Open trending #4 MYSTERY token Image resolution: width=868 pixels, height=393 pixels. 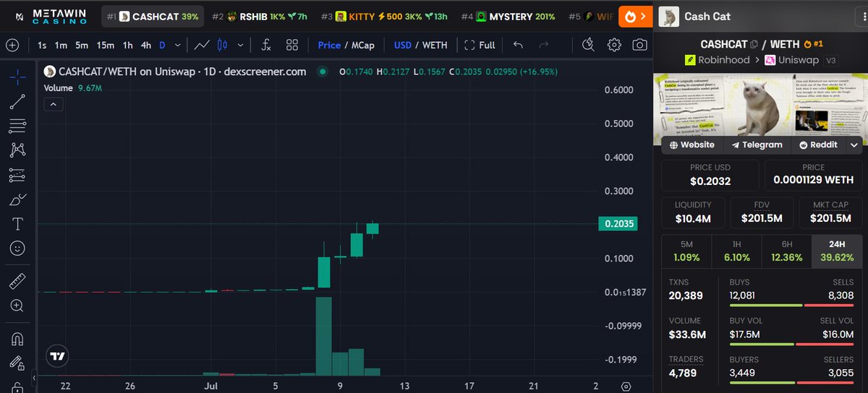tap(509, 16)
